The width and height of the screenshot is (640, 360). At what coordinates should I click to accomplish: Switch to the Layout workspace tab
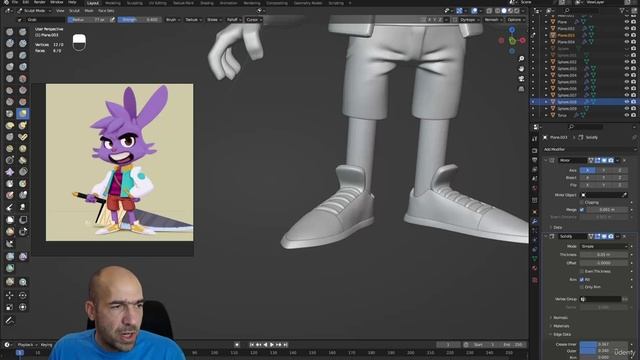(93, 3)
